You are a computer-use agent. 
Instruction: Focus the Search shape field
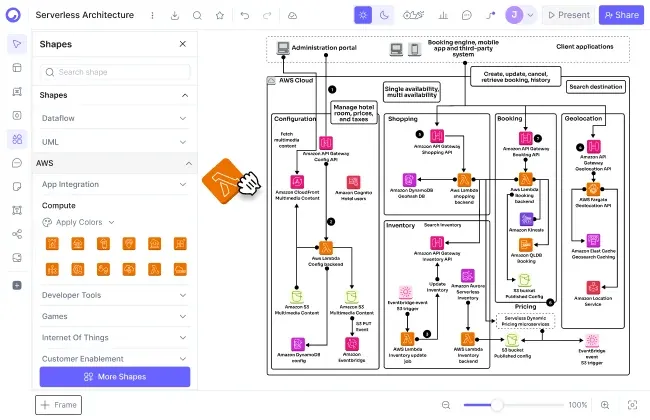tap(115, 72)
